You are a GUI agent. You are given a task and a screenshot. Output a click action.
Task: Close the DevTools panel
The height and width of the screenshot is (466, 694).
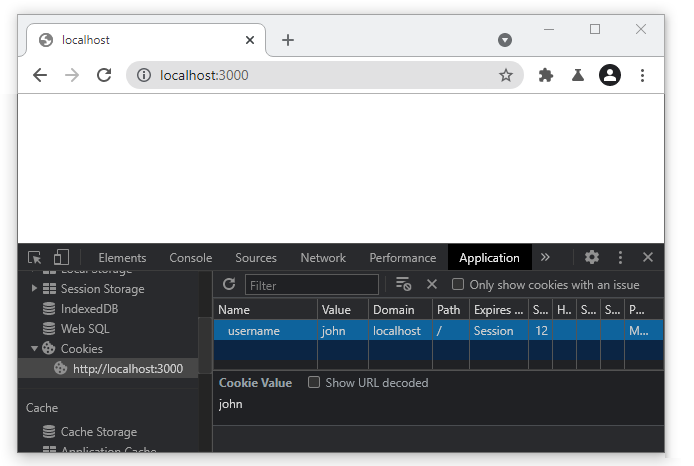pos(648,257)
